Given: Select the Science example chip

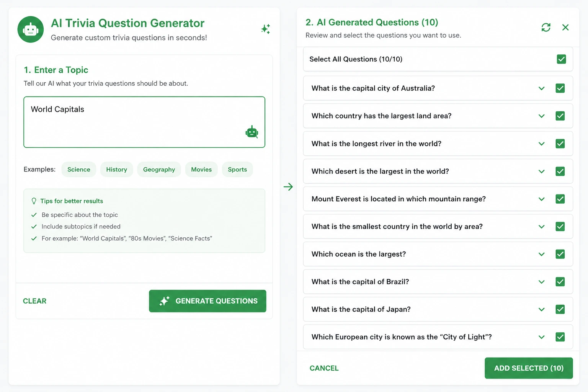Looking at the screenshot, I should click(79, 170).
